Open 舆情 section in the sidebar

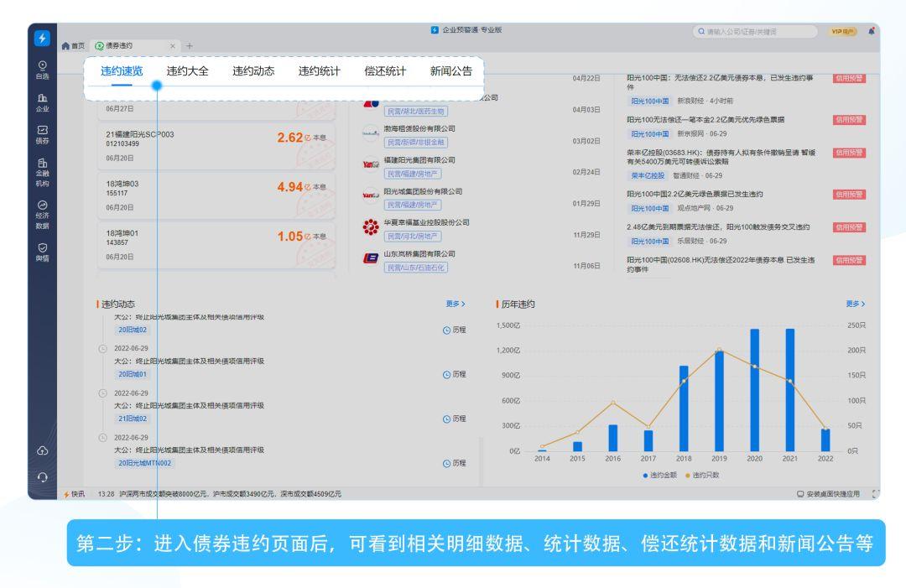click(42, 252)
